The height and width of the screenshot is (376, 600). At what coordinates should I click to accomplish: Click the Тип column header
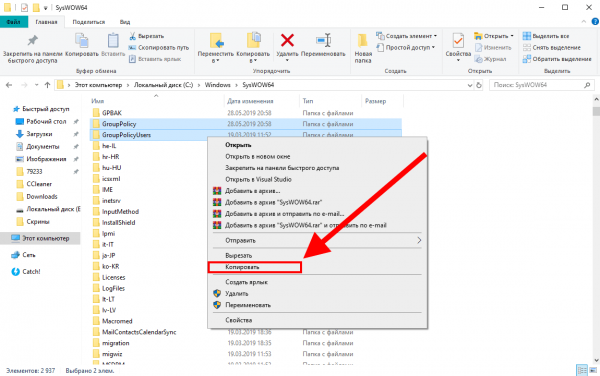coord(308,101)
